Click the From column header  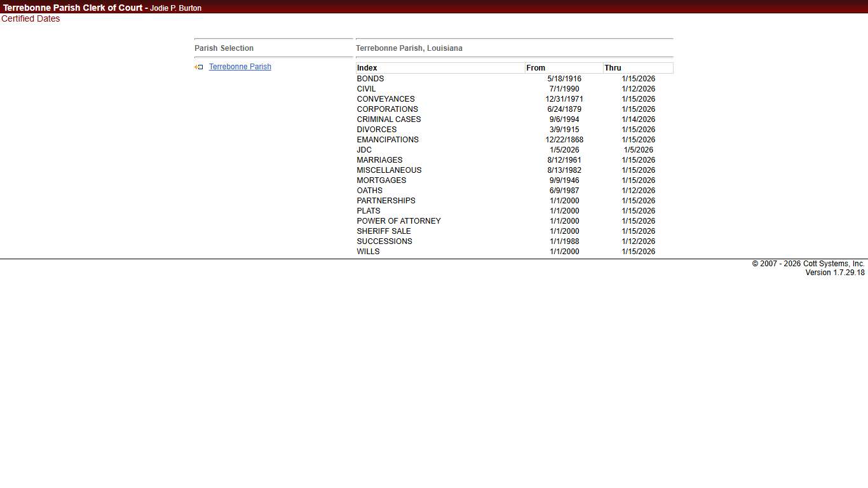tap(536, 68)
